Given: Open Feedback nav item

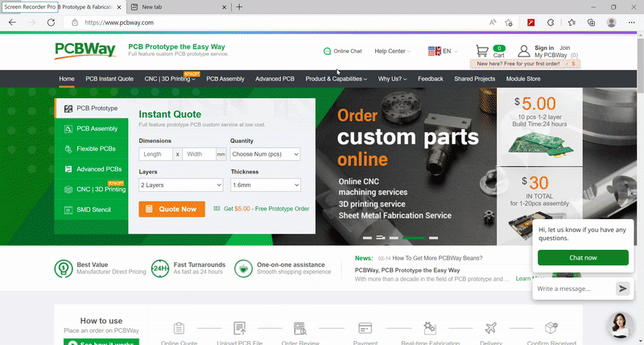Looking at the screenshot, I should (431, 79).
